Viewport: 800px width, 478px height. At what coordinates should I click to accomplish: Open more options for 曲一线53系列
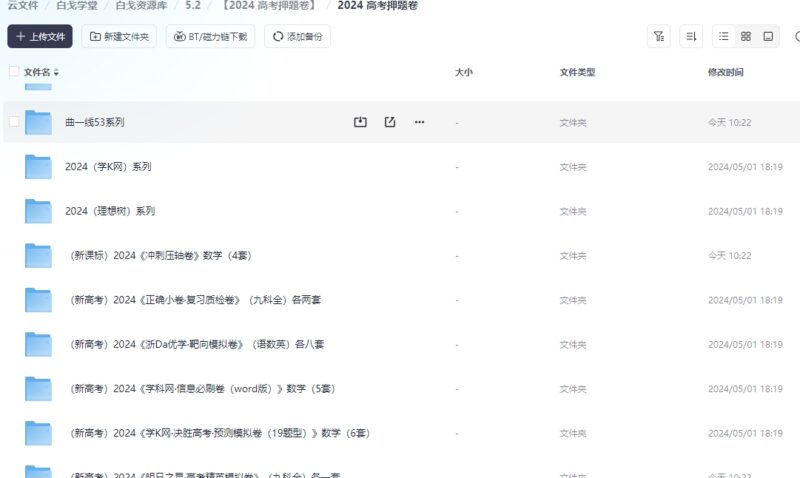[419, 122]
